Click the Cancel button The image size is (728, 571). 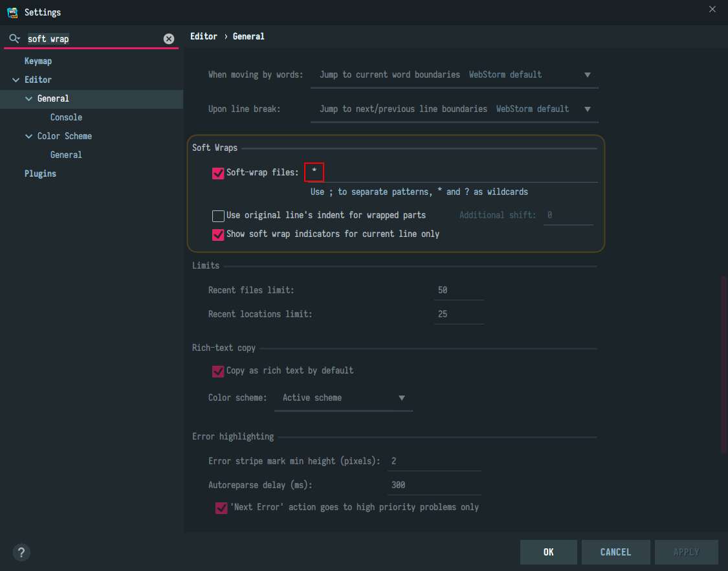pyautogui.click(x=615, y=552)
